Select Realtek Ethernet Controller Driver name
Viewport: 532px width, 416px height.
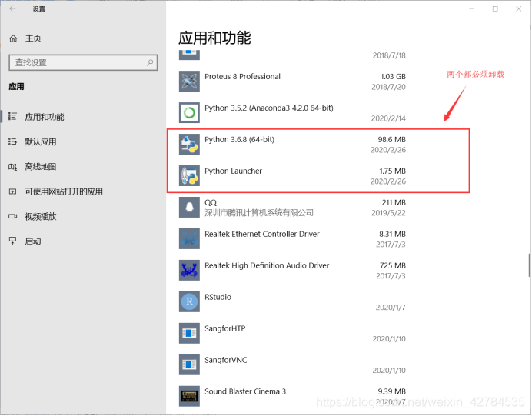(x=262, y=234)
